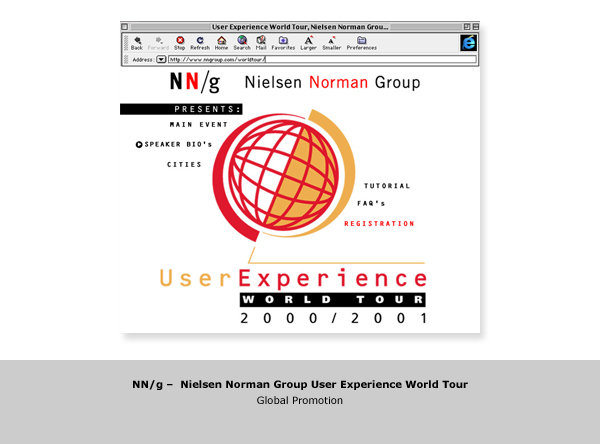The height and width of the screenshot is (444, 600).
Task: Collapse window with windowshade box
Action: (475, 27)
